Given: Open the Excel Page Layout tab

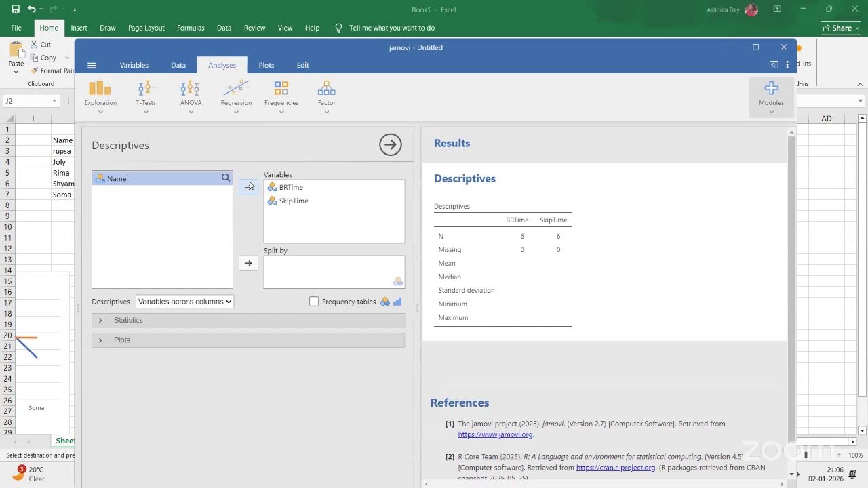Looking at the screenshot, I should tap(146, 28).
